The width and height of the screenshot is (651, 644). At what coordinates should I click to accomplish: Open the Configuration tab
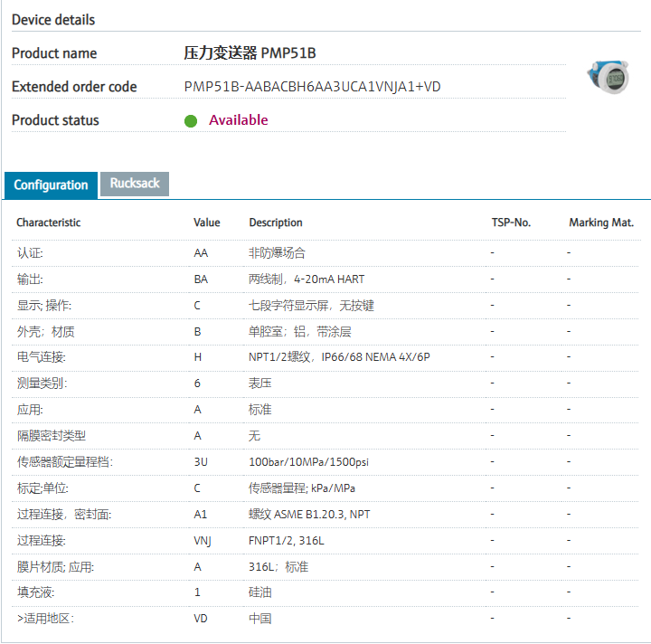51,185
